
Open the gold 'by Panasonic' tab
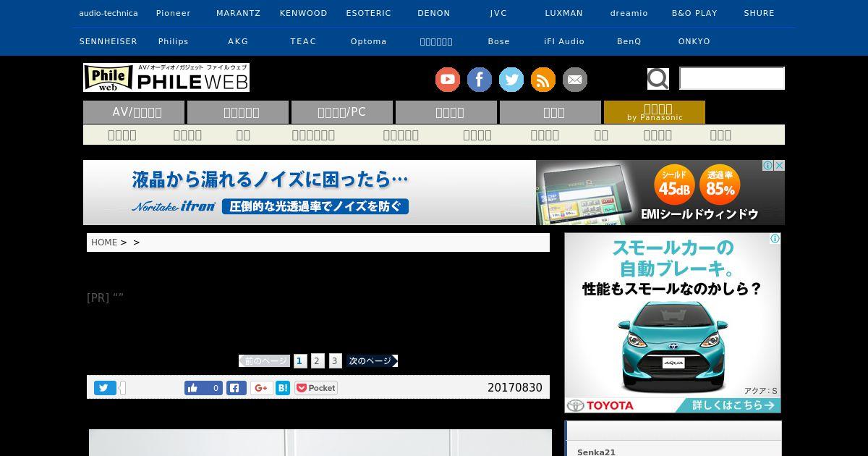tap(655, 112)
